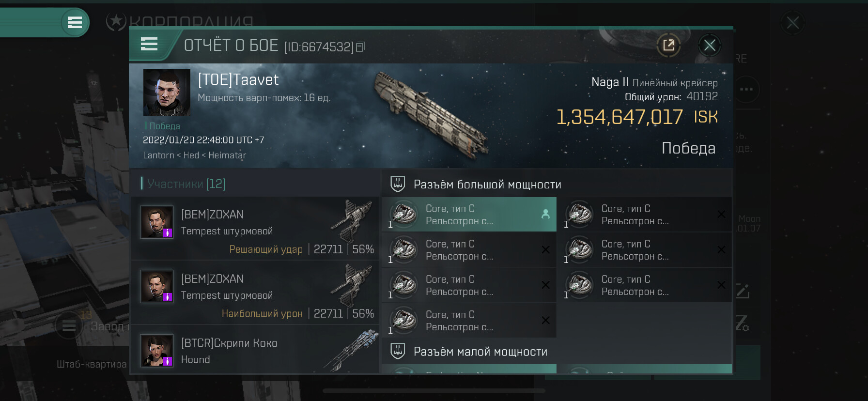868x401 pixels.
Task: Click the [TOE]Taavet pilot name
Action: [x=238, y=80]
